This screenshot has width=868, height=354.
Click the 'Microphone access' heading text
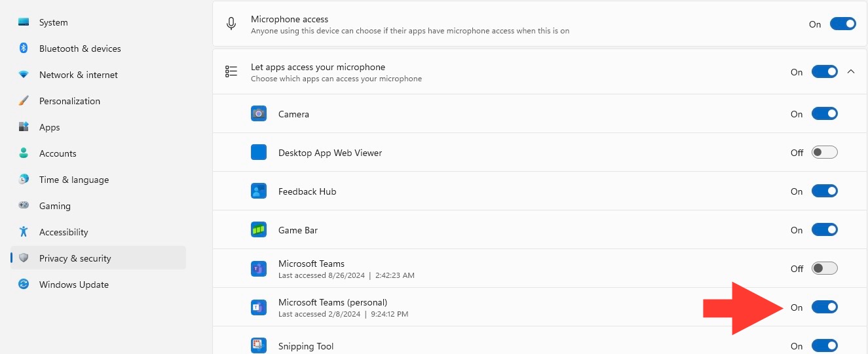tap(290, 20)
